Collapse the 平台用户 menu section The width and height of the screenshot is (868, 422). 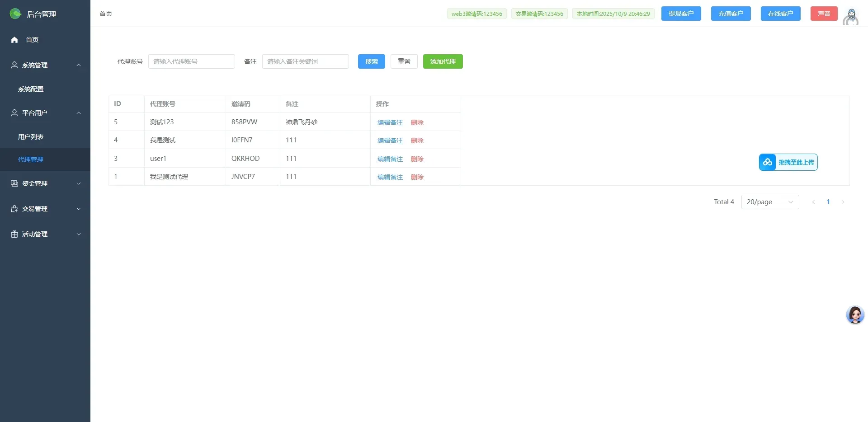tap(79, 113)
